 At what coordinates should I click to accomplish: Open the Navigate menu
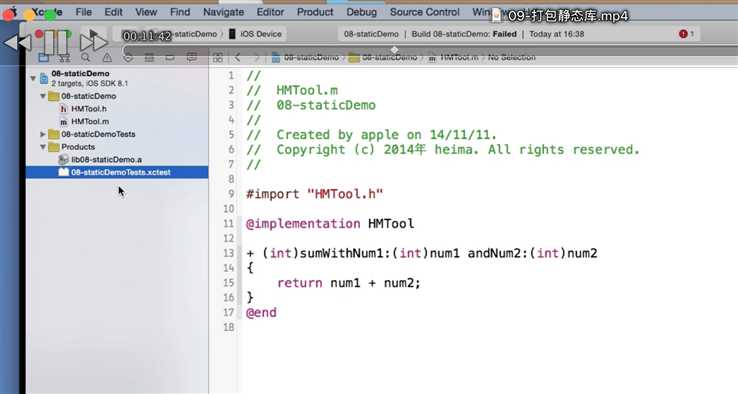[224, 12]
